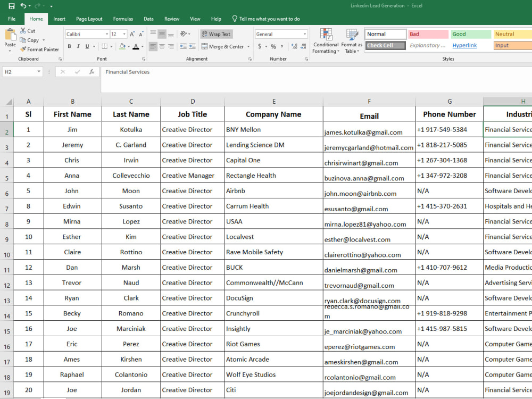Open Conditional Formatting
The width and height of the screenshot is (532, 399).
pyautogui.click(x=326, y=41)
